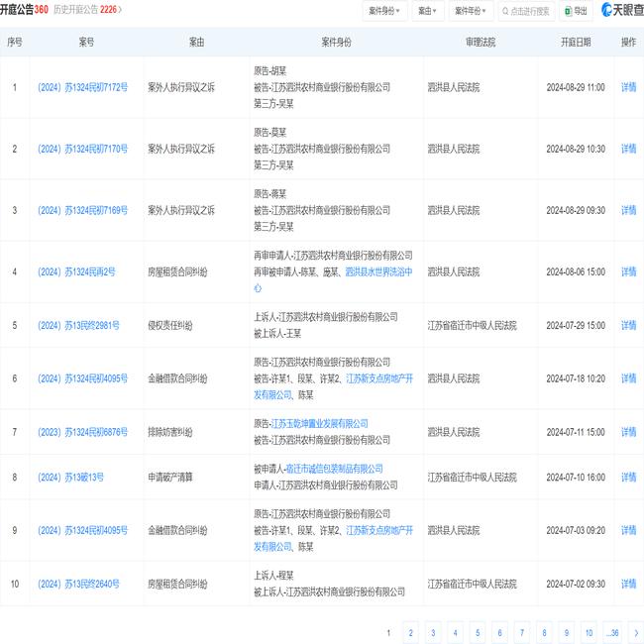This screenshot has width=644, height=644.
Task: Open case (2024)苏1324民初4095号 in row 6
Action: tap(82, 378)
